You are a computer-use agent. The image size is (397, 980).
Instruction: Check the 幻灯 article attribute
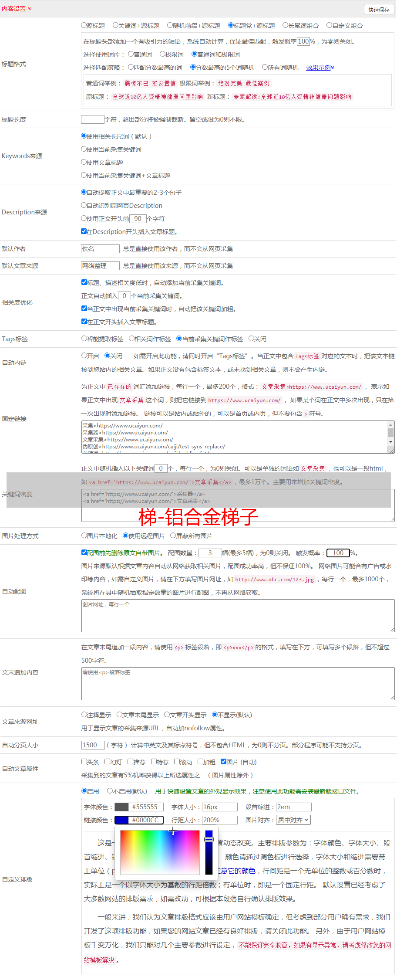107,762
